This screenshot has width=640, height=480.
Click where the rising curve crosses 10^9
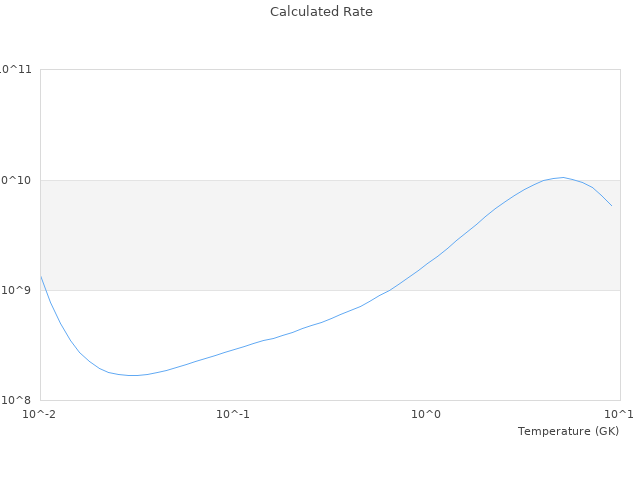392,290
